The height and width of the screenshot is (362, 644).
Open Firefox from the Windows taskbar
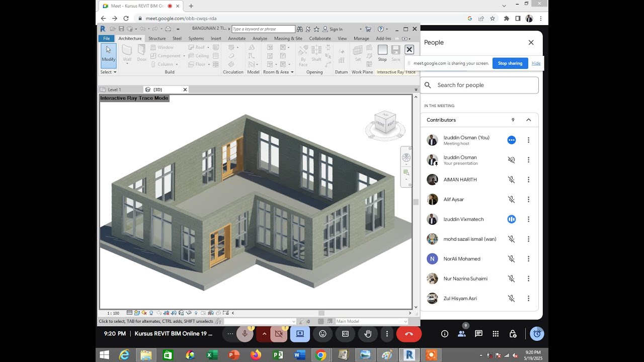(256, 355)
